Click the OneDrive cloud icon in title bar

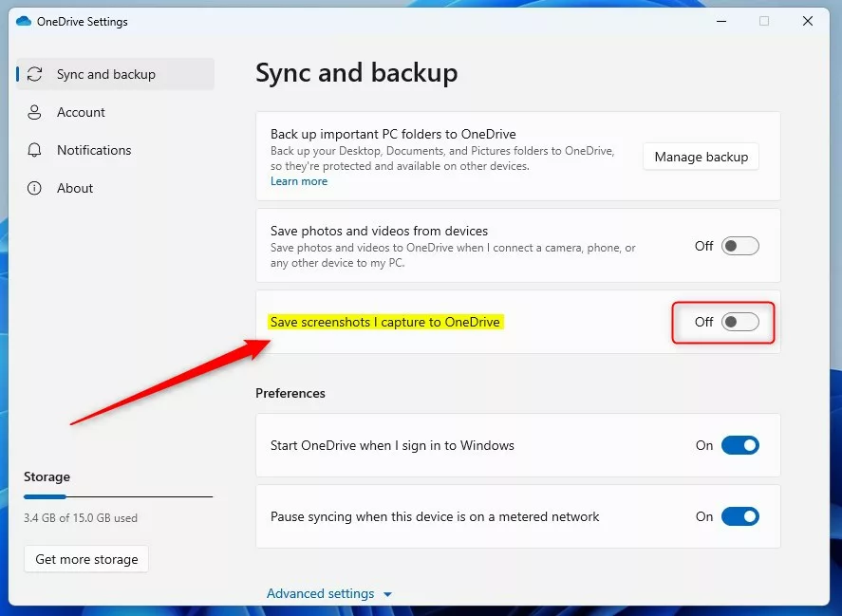point(24,21)
